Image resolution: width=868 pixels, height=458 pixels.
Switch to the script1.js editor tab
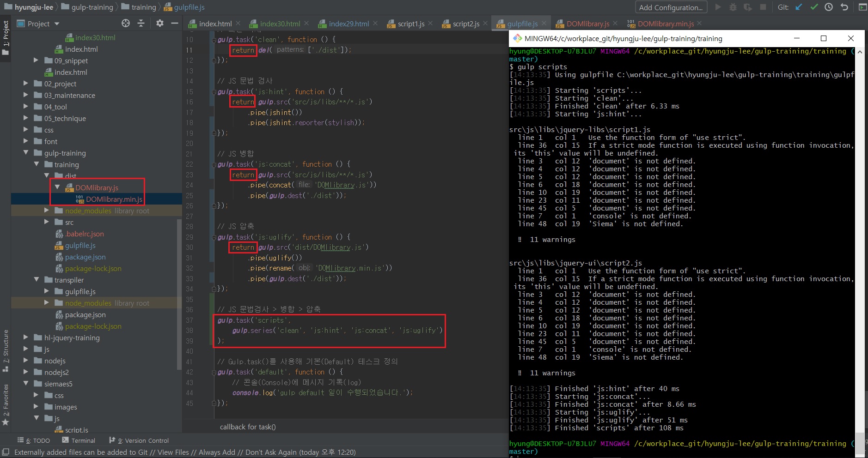click(x=410, y=24)
